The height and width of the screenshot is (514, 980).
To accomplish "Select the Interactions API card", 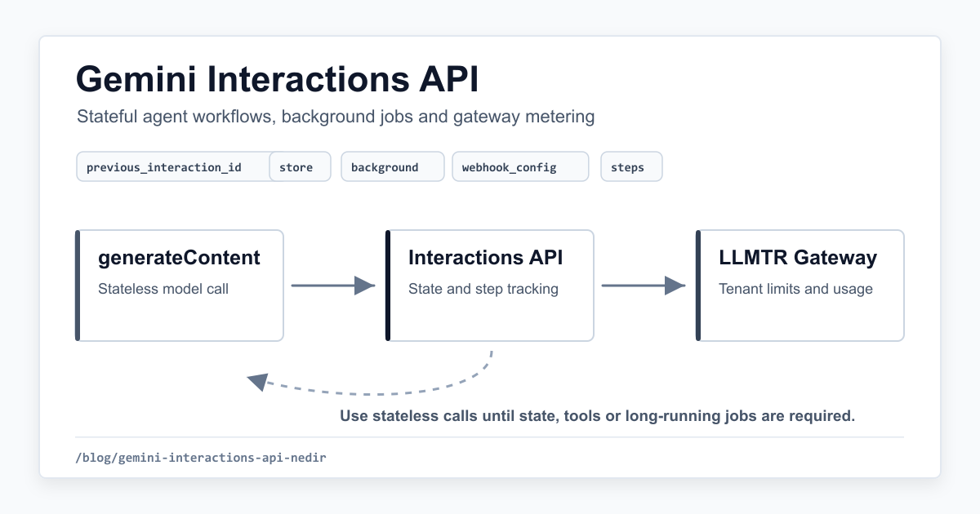I will 490,286.
